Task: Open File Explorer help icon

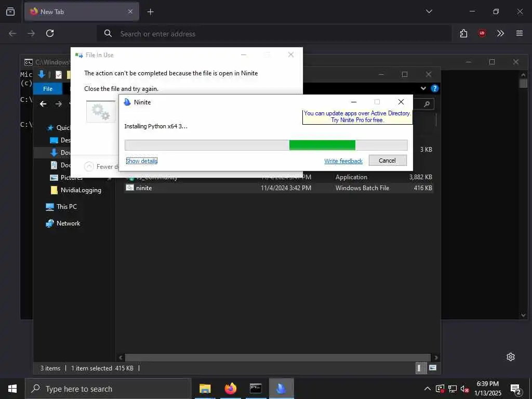Action: coord(435,88)
